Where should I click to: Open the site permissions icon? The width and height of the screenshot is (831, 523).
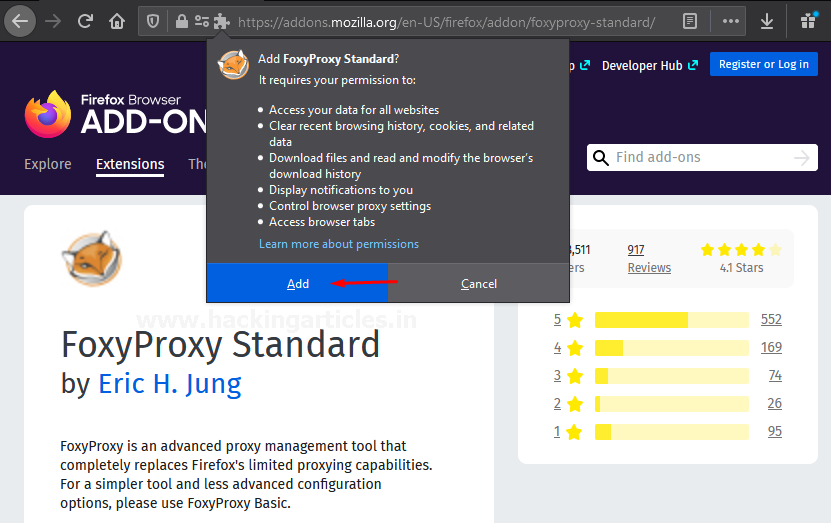[x=201, y=21]
